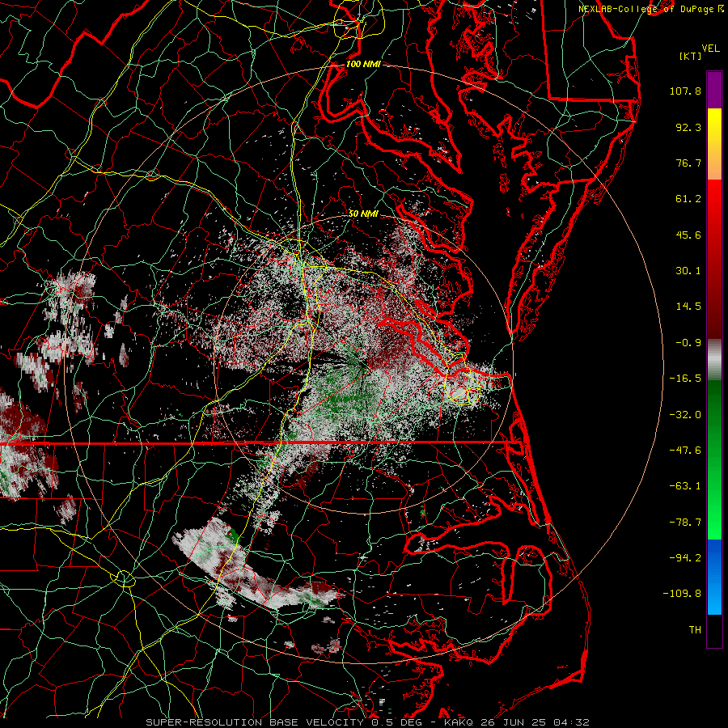Click the [KT] units label
Screen dimensions: 728x728
coord(691,57)
